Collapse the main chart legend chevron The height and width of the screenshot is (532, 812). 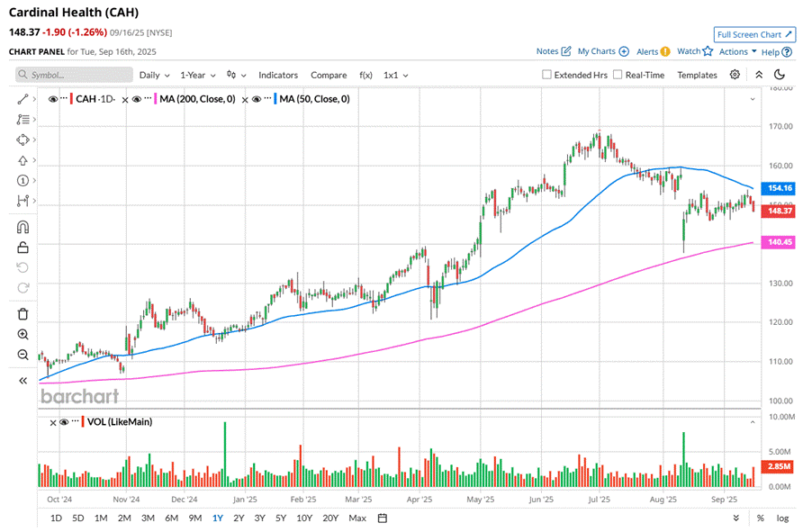click(753, 99)
